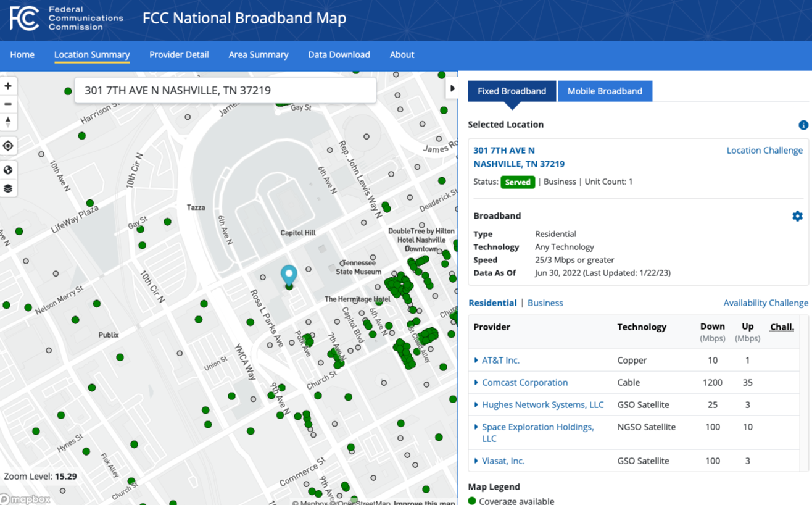Select the Fixed Broadband tab
The width and height of the screenshot is (812, 505).
pyautogui.click(x=512, y=91)
